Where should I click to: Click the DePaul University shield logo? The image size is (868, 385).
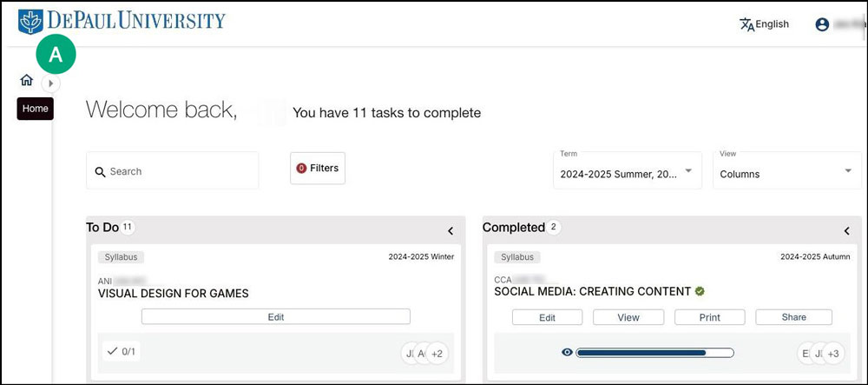click(30, 22)
